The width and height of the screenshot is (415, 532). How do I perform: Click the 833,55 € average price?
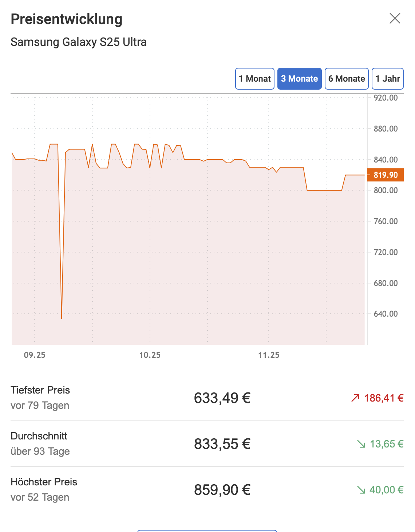tap(222, 444)
